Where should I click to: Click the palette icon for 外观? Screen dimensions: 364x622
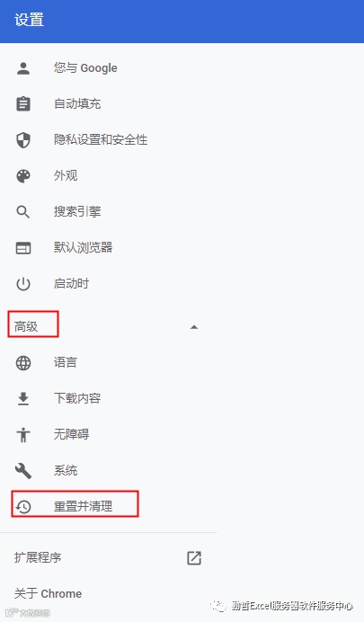click(x=23, y=176)
